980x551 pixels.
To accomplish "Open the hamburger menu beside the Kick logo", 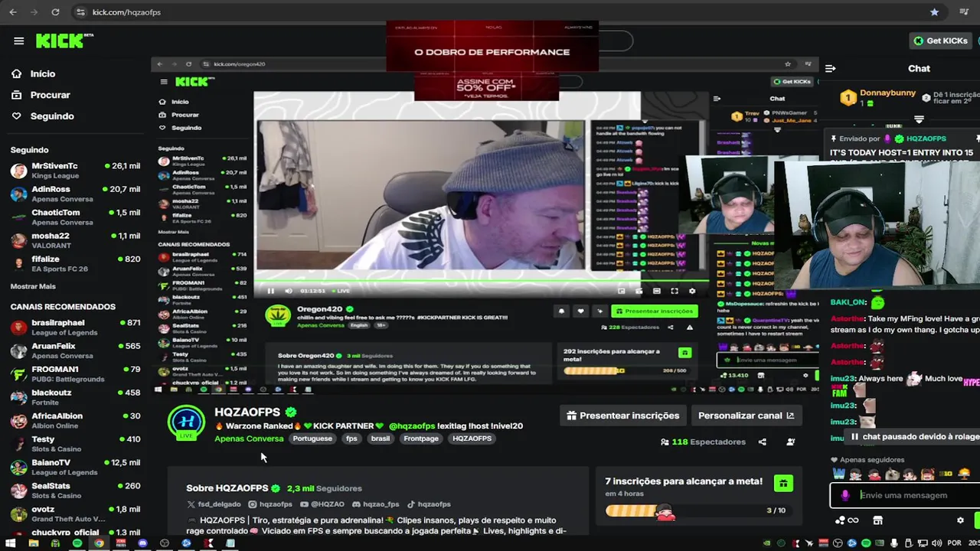I will [x=18, y=41].
